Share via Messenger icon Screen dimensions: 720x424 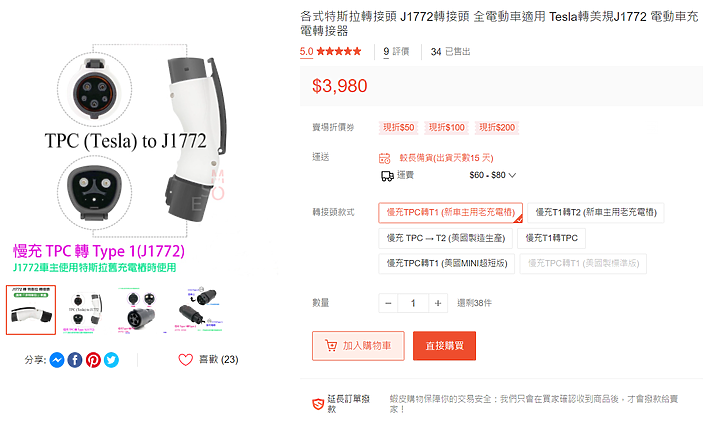[x=57, y=360]
